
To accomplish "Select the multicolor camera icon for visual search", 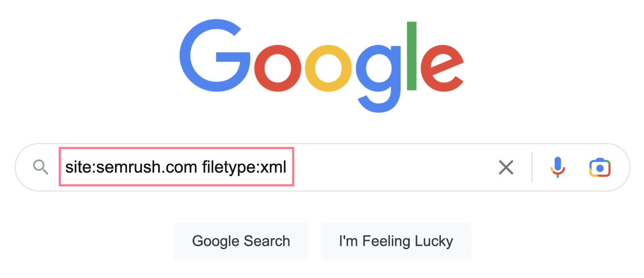I will (599, 167).
